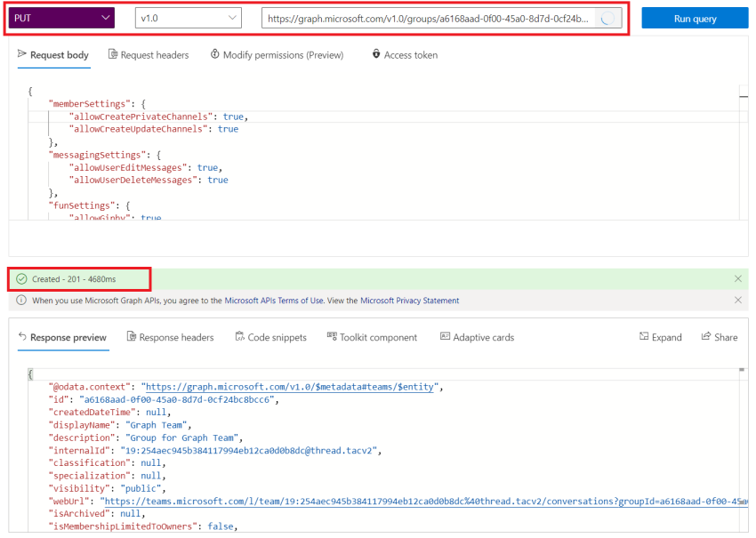Viewport: 756px width, 538px height.
Task: Open the v1.0 API version dropdown
Action: [x=192, y=17]
